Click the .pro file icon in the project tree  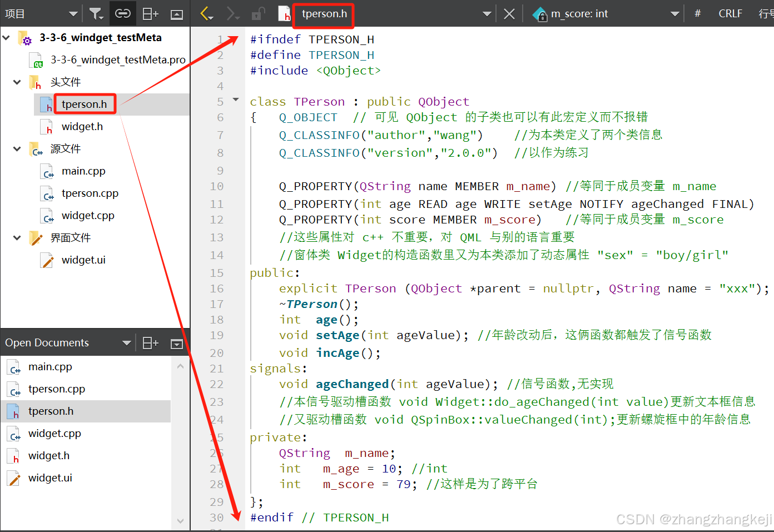[x=36, y=60]
